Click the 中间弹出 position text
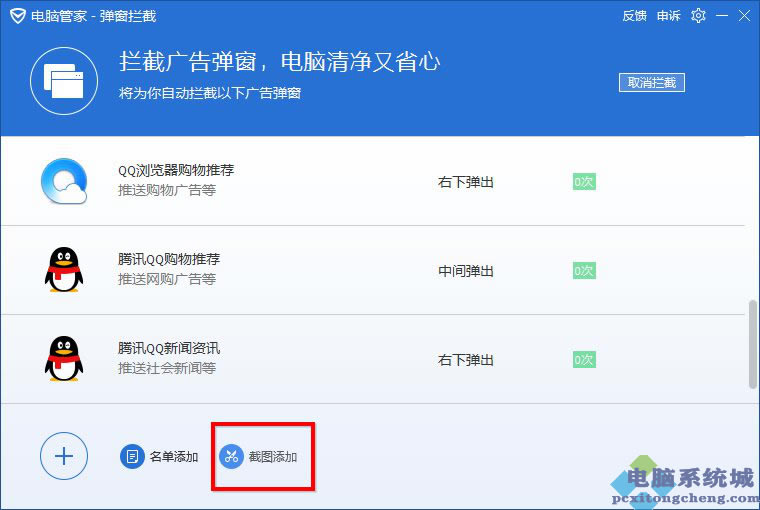The image size is (760, 510). (466, 271)
